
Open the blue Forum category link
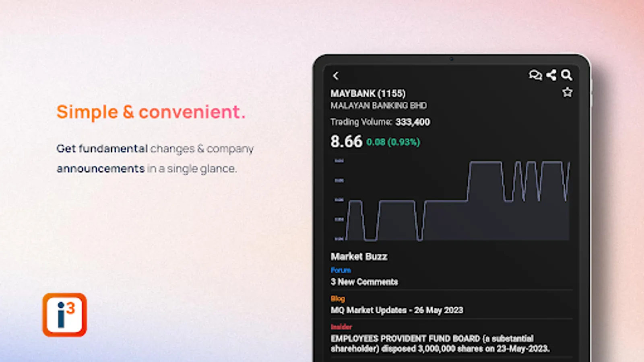(341, 270)
